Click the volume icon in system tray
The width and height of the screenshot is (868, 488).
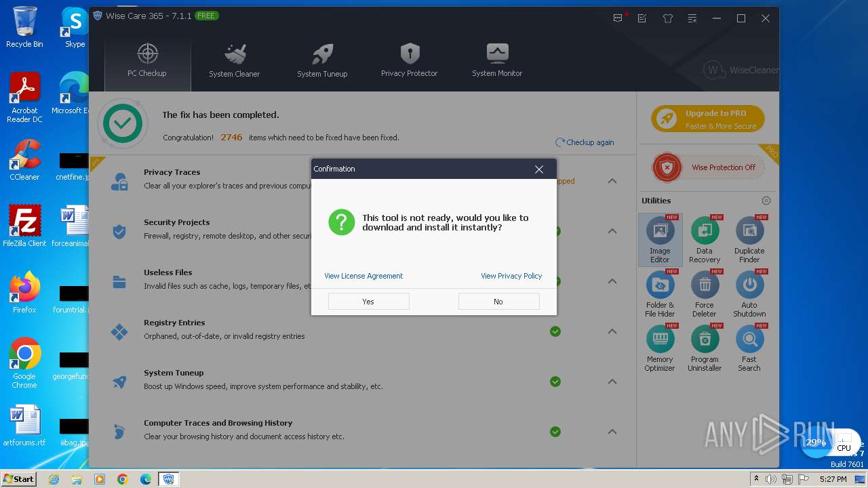[x=771, y=479]
